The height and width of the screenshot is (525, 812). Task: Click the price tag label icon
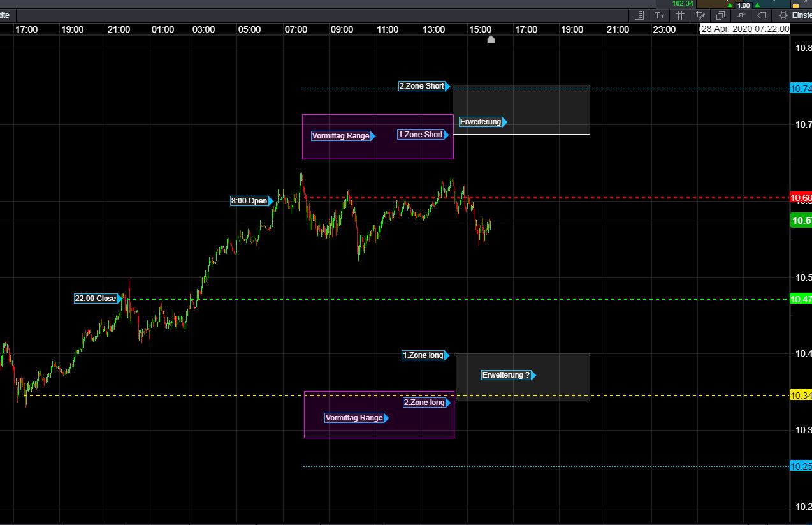click(x=761, y=15)
